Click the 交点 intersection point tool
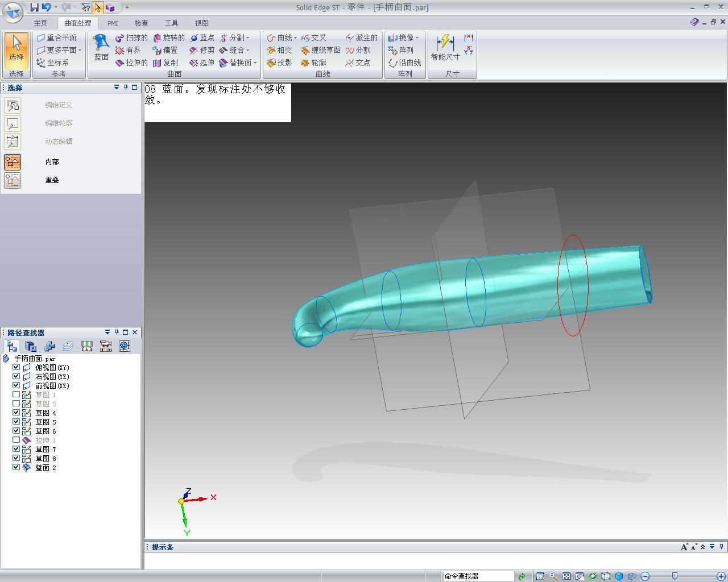The image size is (728, 582). (358, 63)
